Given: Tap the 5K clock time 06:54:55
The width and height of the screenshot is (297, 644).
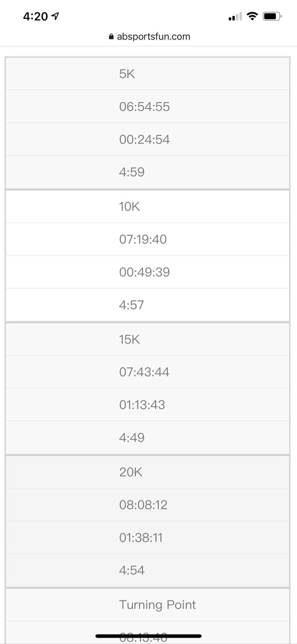Looking at the screenshot, I should click(144, 107).
